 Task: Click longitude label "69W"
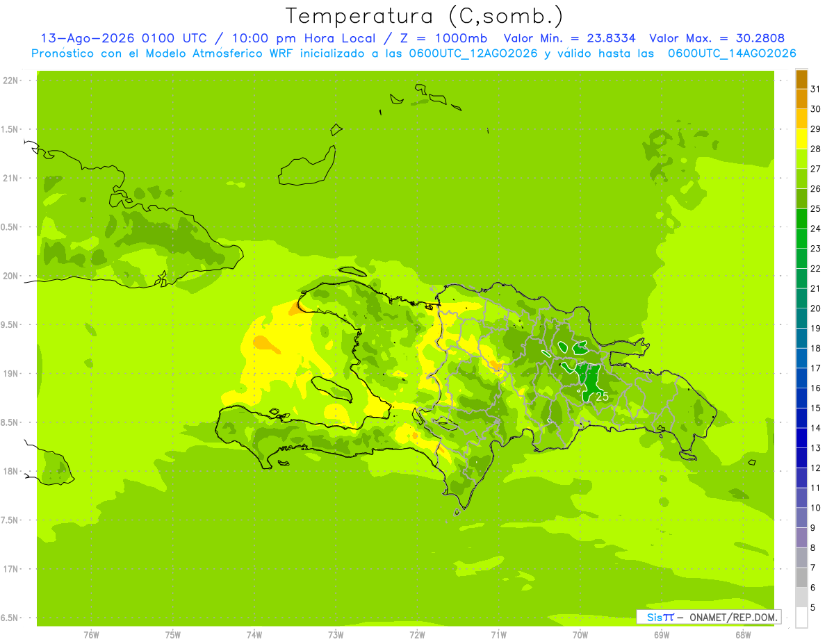pyautogui.click(x=662, y=634)
